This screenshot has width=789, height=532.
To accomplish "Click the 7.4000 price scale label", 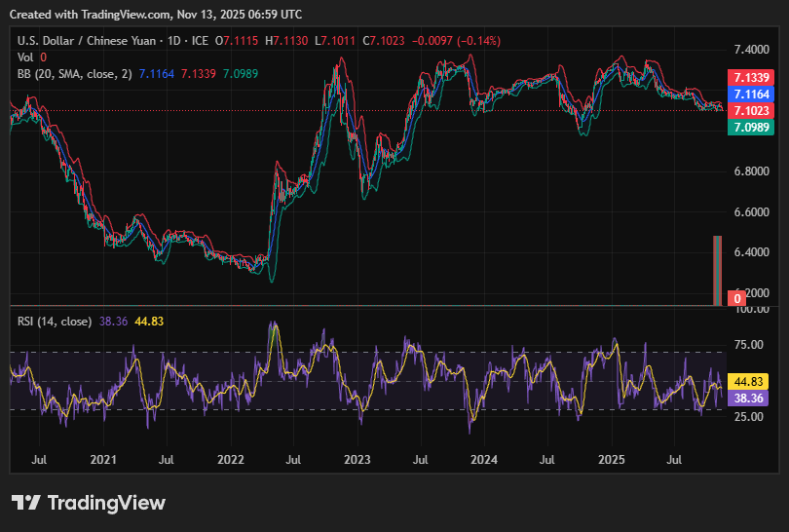I will [750, 49].
